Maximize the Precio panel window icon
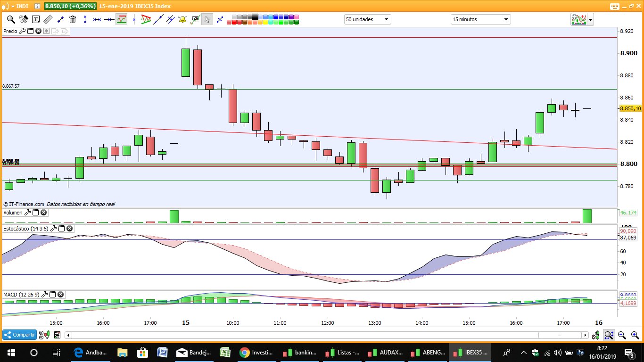This screenshot has height=362, width=644. point(30,31)
